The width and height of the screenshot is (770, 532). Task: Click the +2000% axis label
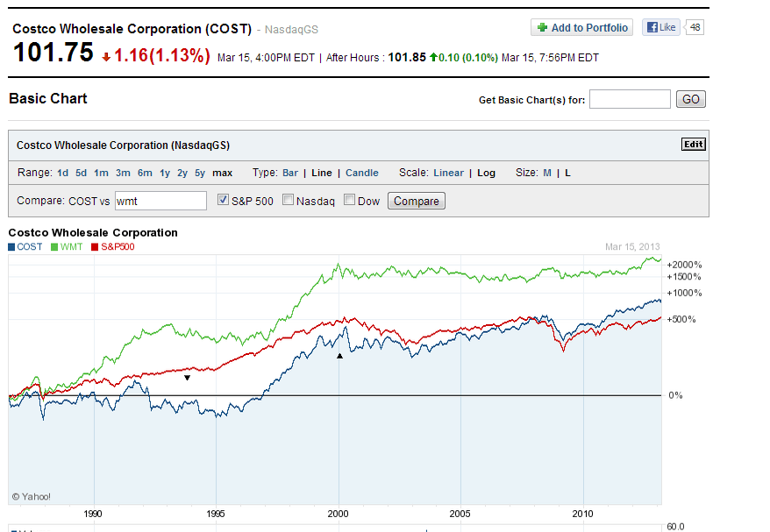[x=684, y=265]
